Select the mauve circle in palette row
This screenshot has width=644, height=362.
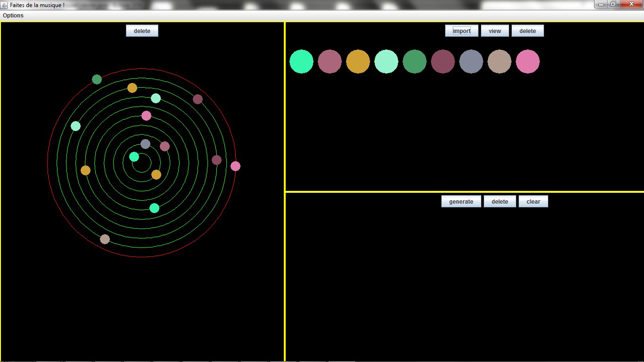click(x=330, y=62)
